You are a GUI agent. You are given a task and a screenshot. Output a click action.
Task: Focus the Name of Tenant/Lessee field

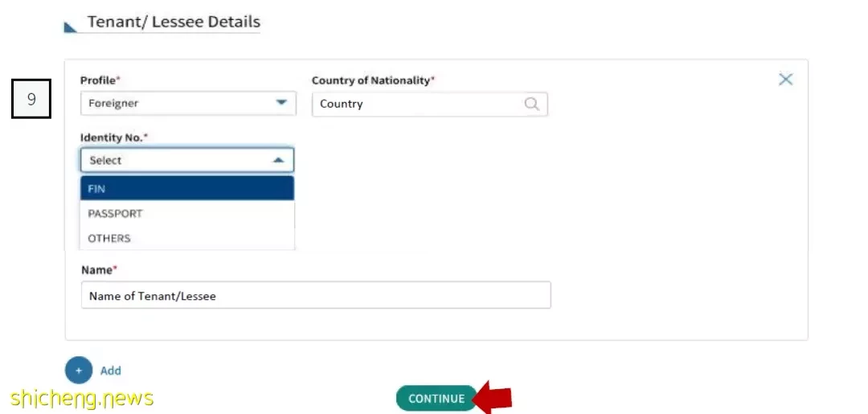point(316,295)
